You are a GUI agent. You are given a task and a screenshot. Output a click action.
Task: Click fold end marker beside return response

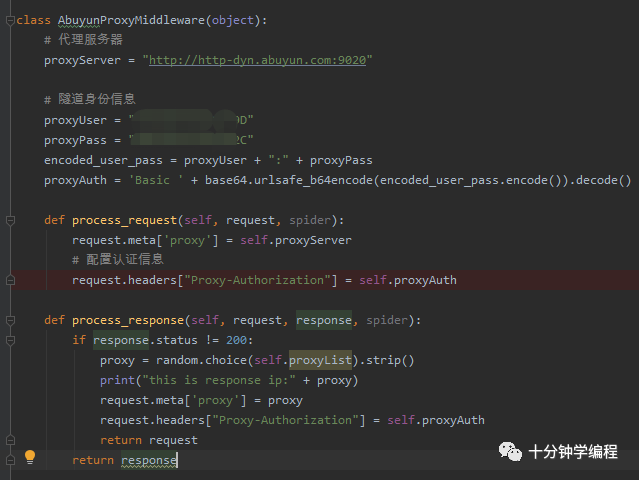11,460
